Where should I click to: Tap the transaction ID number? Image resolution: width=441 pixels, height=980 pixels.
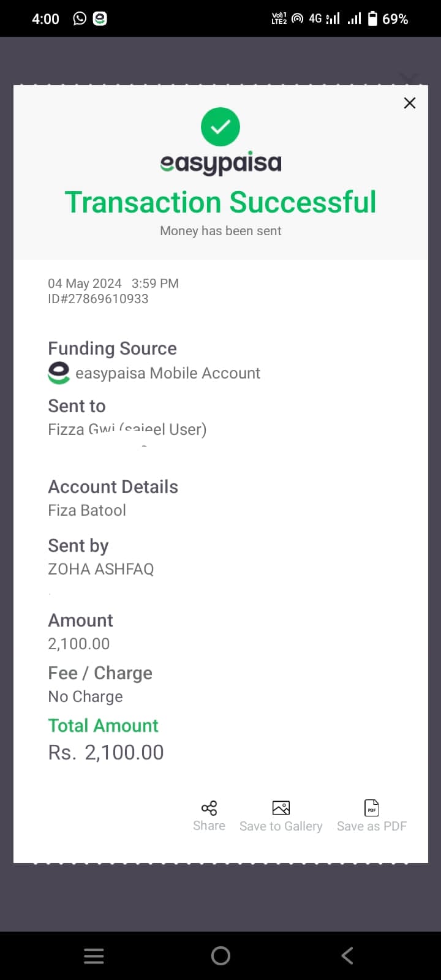point(98,299)
